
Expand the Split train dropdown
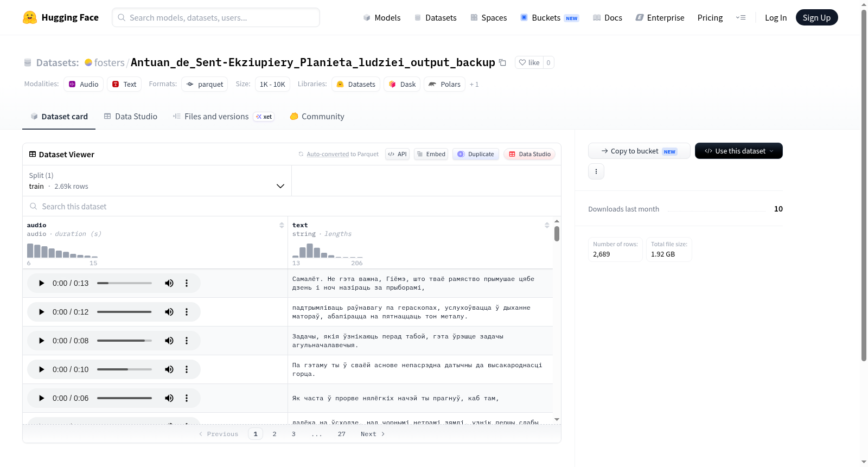coord(157,181)
